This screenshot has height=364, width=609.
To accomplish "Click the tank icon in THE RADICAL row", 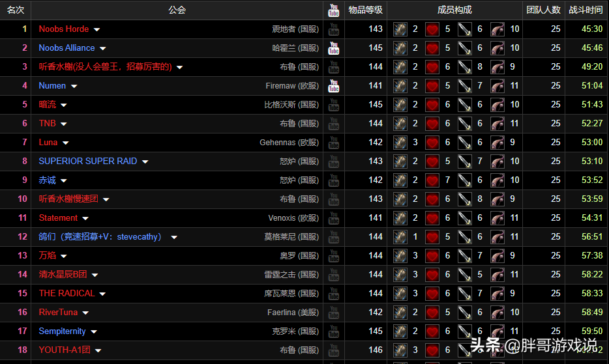I will coord(400,294).
